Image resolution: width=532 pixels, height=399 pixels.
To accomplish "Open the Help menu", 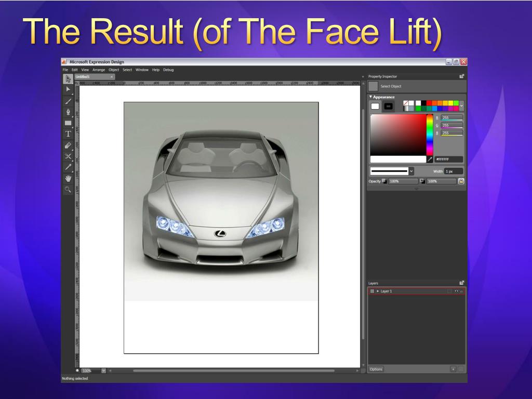I will point(156,70).
